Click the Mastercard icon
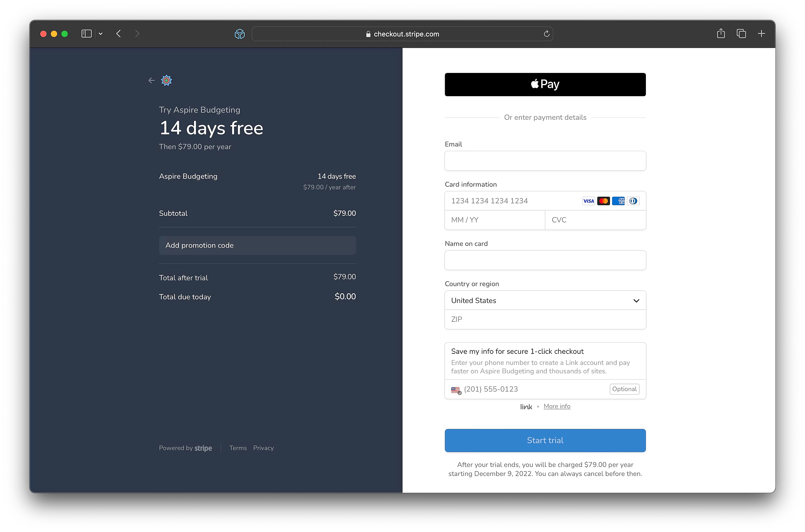 [603, 201]
